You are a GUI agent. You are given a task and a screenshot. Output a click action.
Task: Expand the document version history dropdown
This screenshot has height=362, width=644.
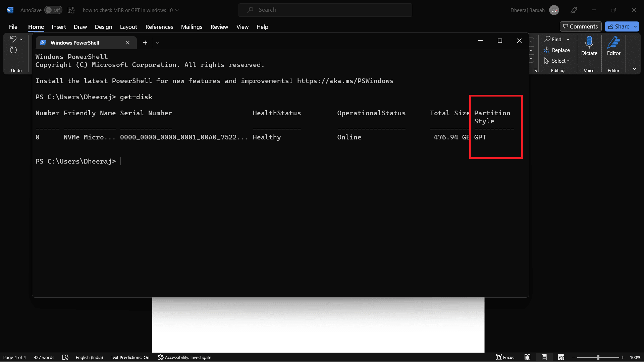coord(177,10)
